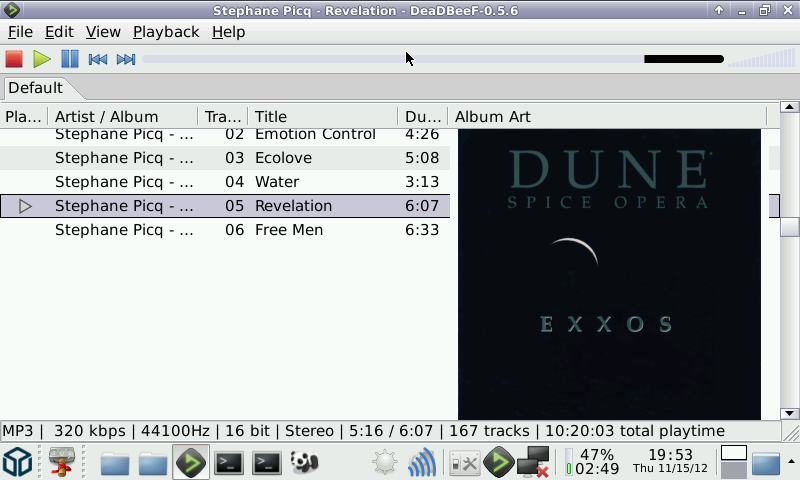Skip to the previous track
This screenshot has height=480, width=800.
(98, 59)
